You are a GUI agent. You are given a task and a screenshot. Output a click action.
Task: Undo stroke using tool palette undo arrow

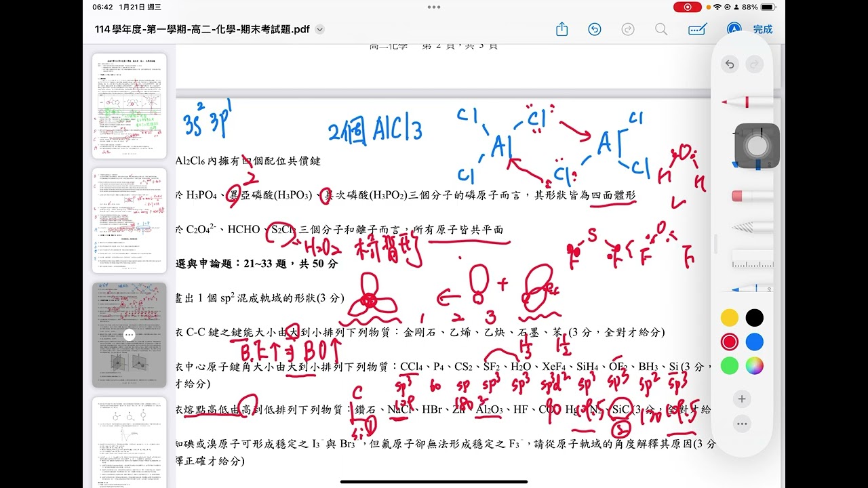[x=730, y=64]
